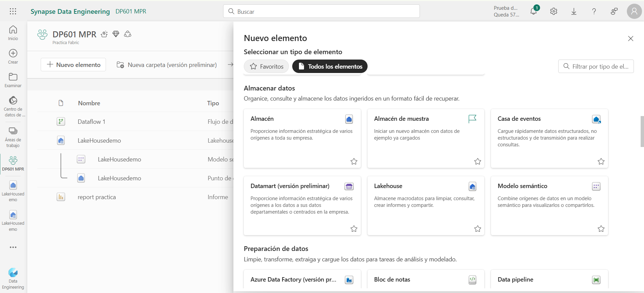644x293 pixels.
Task: Switch to Favoritos tab
Action: 266,66
